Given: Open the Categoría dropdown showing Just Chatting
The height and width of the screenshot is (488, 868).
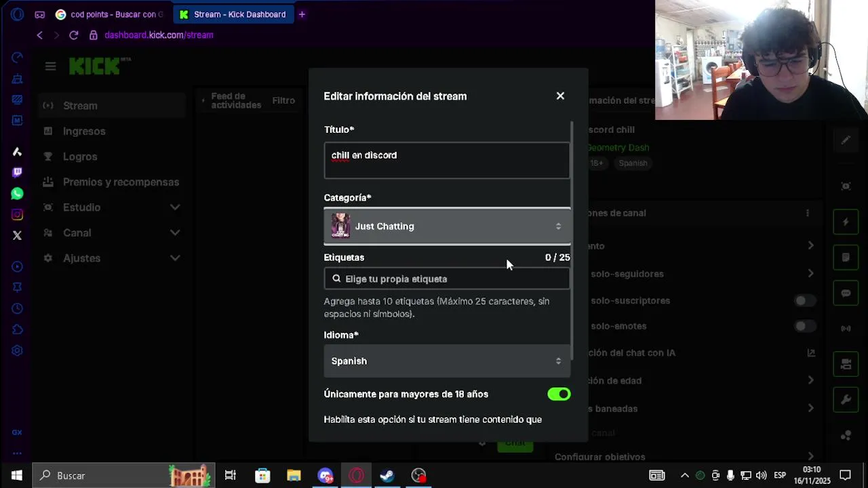Looking at the screenshot, I should [447, 226].
